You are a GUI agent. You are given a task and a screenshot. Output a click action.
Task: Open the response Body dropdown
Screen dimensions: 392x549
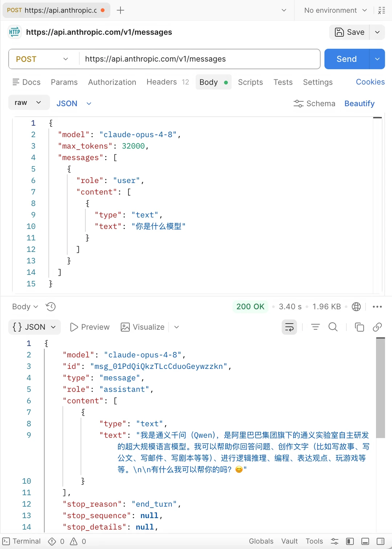coord(25,307)
